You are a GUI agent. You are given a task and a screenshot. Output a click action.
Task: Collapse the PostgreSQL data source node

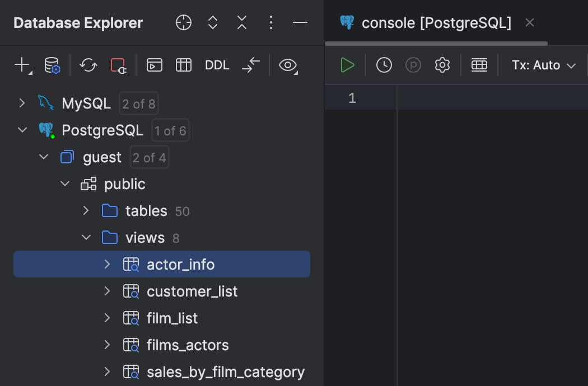tap(22, 129)
